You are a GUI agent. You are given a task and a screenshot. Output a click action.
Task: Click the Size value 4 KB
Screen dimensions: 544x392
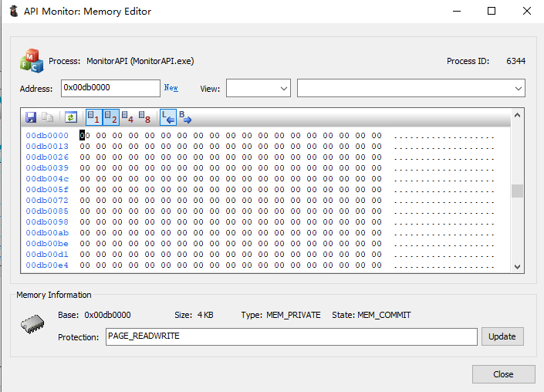(205, 315)
